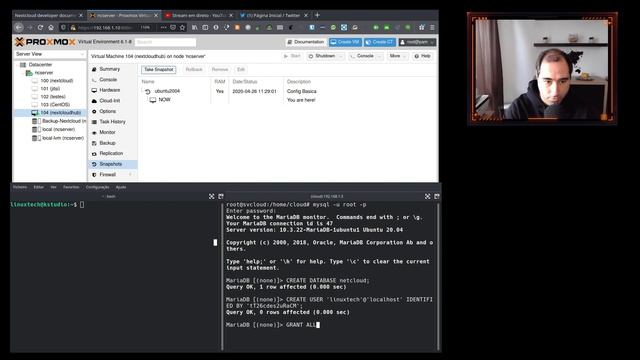Click the Console button in VM toolbar
This screenshot has height=360, width=640.
pyautogui.click(x=362, y=56)
